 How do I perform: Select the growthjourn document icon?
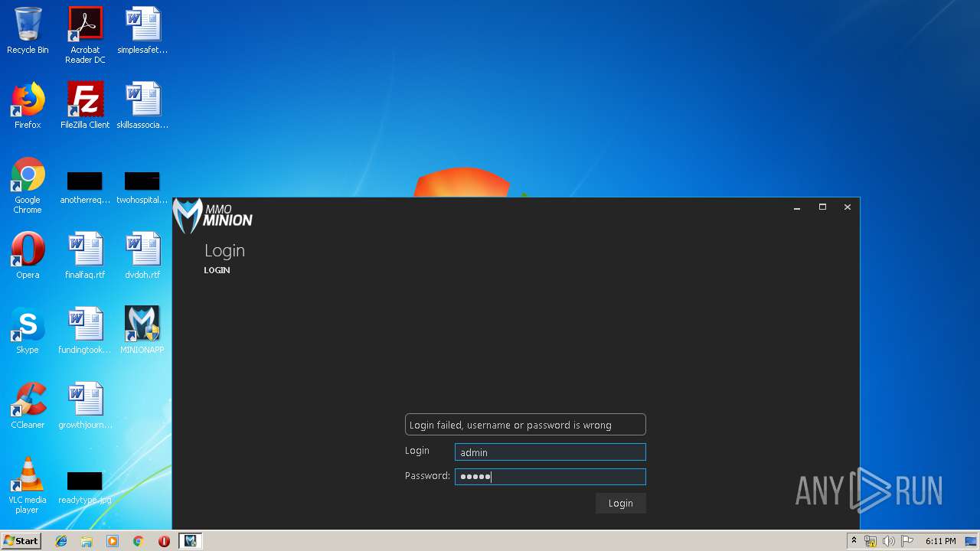85,406
